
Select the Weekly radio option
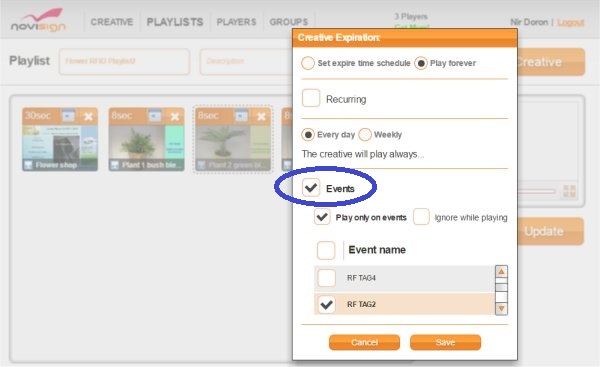pos(365,135)
